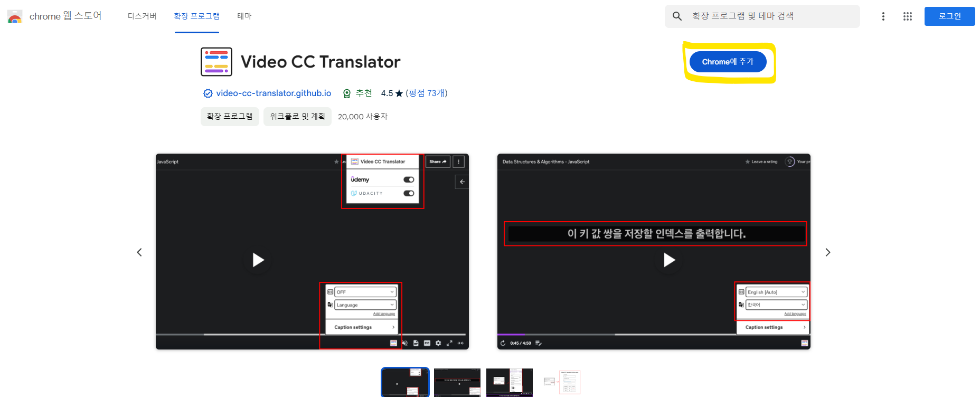Select the third carousel thumbnail
Viewport: 980px width, 397px height.
[x=510, y=382]
